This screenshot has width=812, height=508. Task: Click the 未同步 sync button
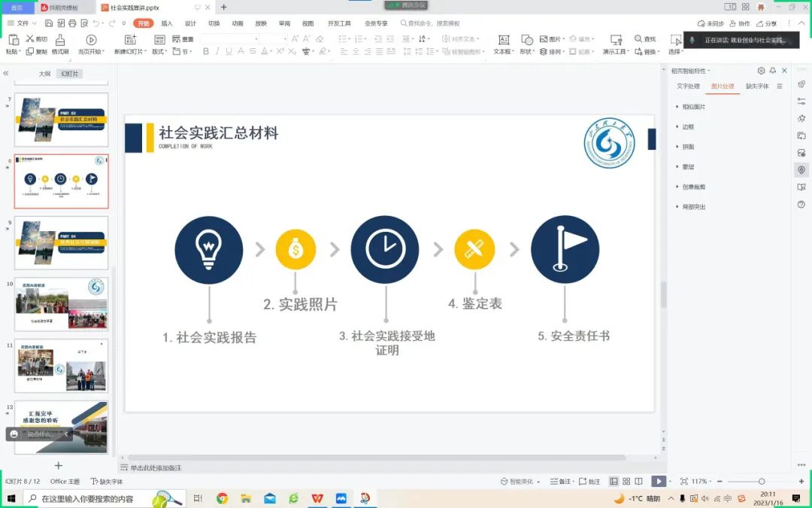pos(710,23)
